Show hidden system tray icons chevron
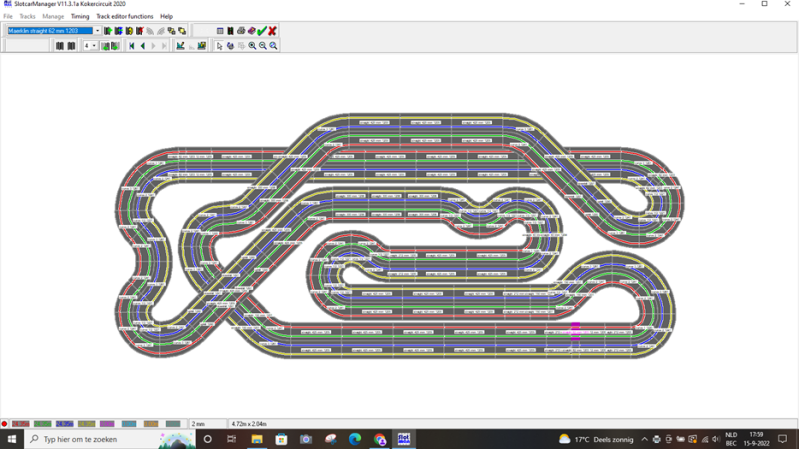799x449 pixels. tap(645, 439)
